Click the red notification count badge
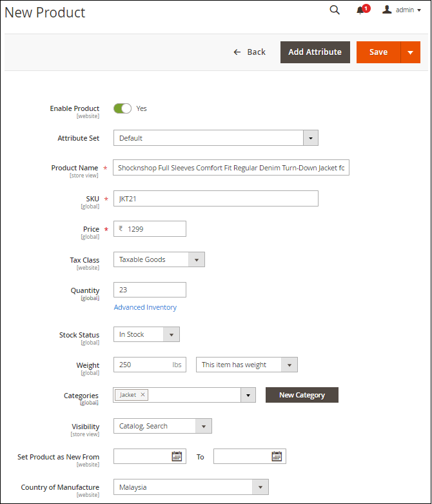Image resolution: width=432 pixels, height=504 pixels. (366, 8)
